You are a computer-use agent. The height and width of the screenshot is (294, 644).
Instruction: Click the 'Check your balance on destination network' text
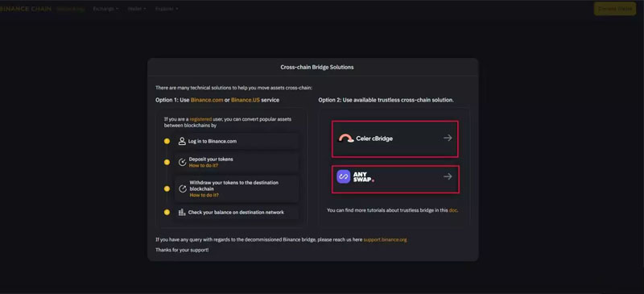[236, 213]
